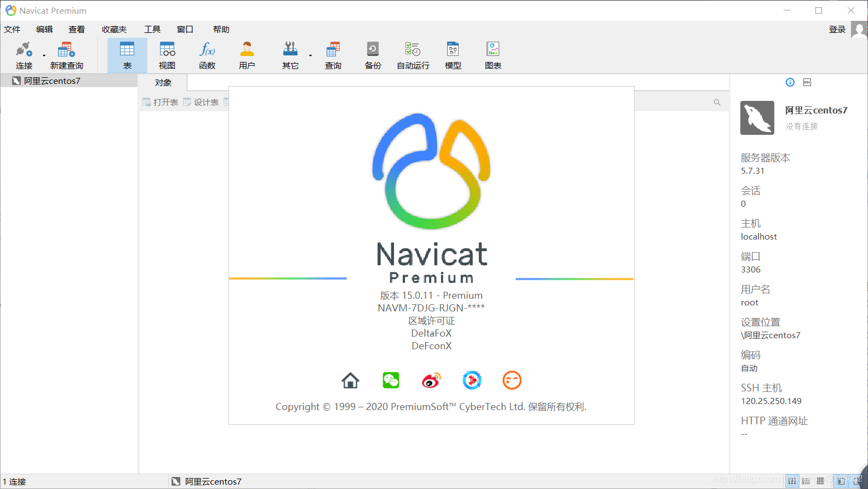
Task: Click the settings location \阿里云centos7
Action: (770, 336)
